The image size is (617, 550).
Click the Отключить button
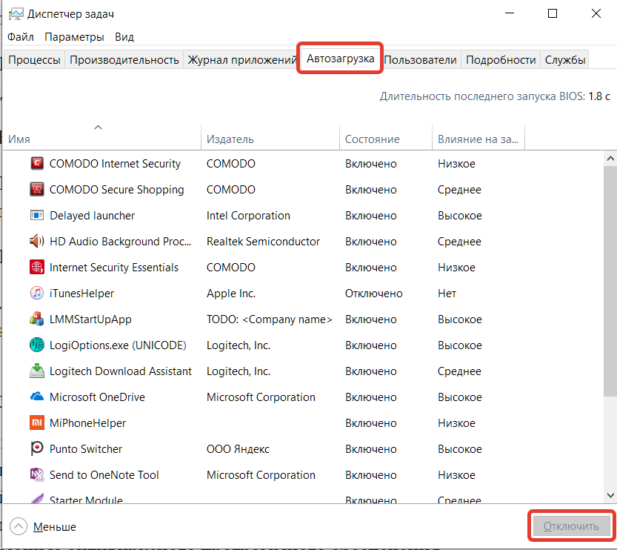coord(571,526)
